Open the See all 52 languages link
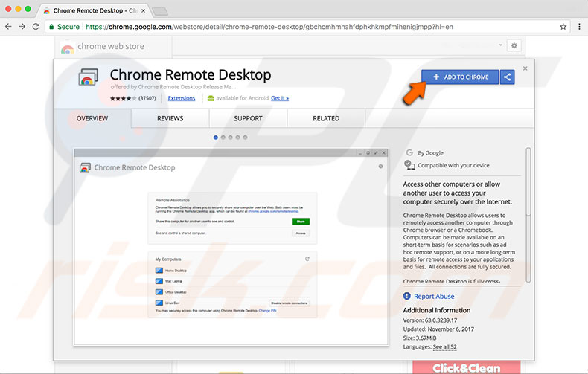The image size is (588, 374). click(445, 347)
